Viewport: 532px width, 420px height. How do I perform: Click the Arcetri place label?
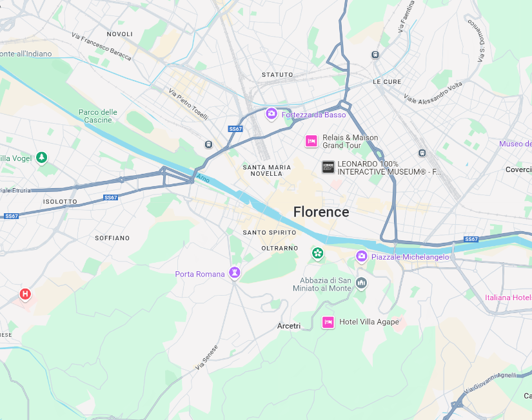coord(289,326)
